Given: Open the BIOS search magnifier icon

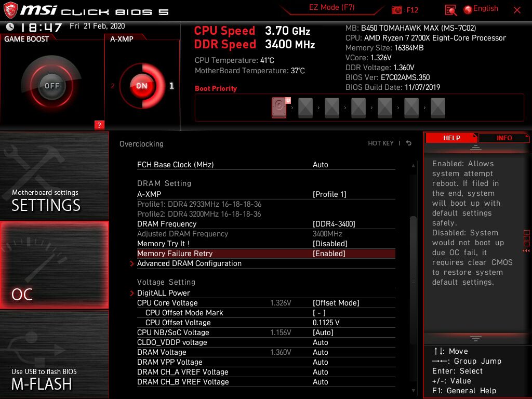Looking at the screenshot, I should (x=450, y=10).
